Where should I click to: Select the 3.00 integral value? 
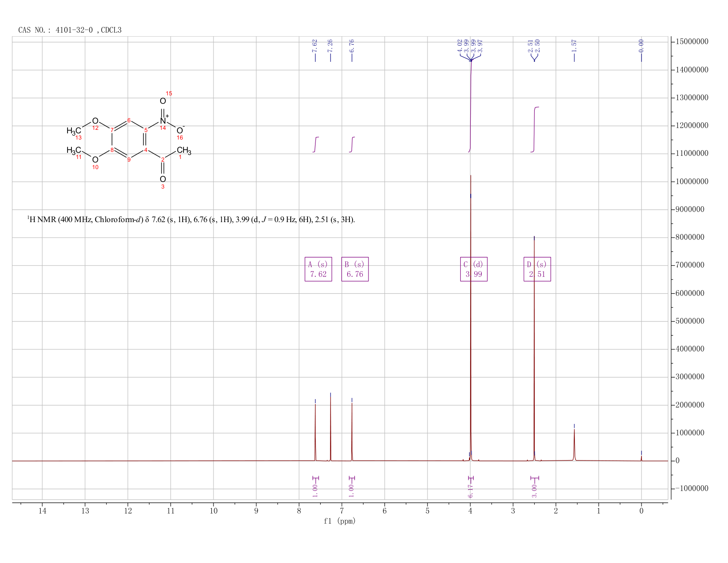(x=534, y=491)
